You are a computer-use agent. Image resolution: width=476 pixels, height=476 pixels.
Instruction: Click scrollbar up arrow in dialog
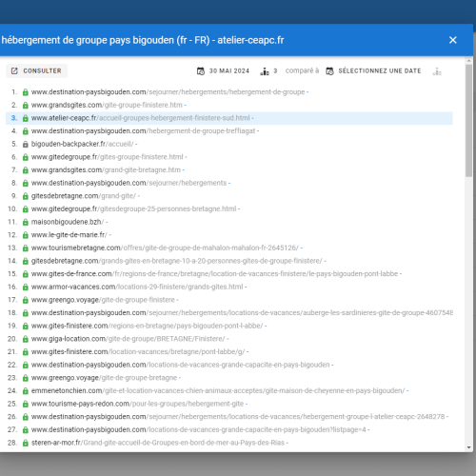[x=469, y=60]
